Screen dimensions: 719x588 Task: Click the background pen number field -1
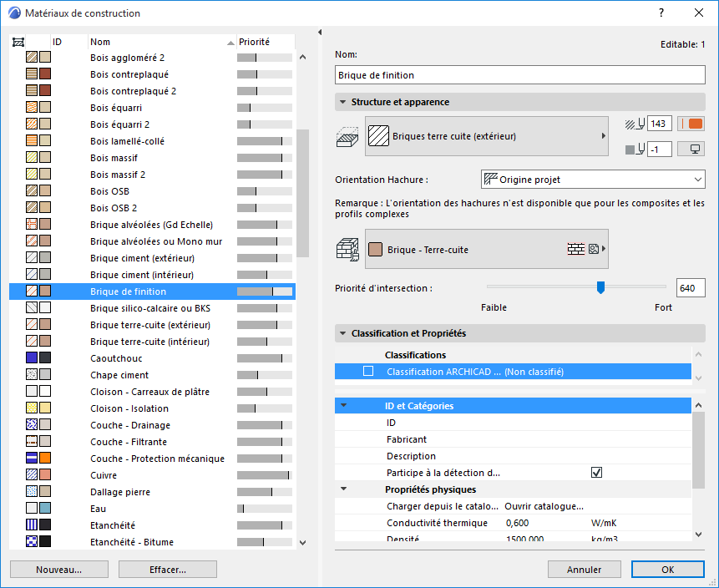click(x=660, y=149)
